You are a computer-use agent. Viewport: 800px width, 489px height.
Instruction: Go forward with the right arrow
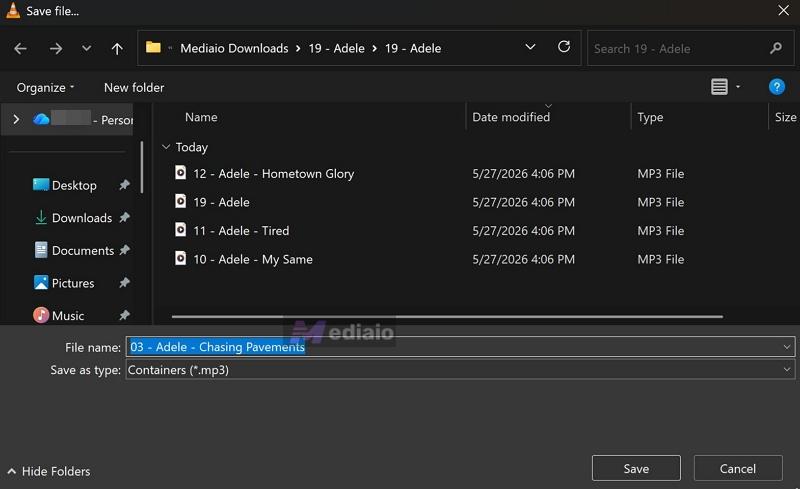coord(56,48)
